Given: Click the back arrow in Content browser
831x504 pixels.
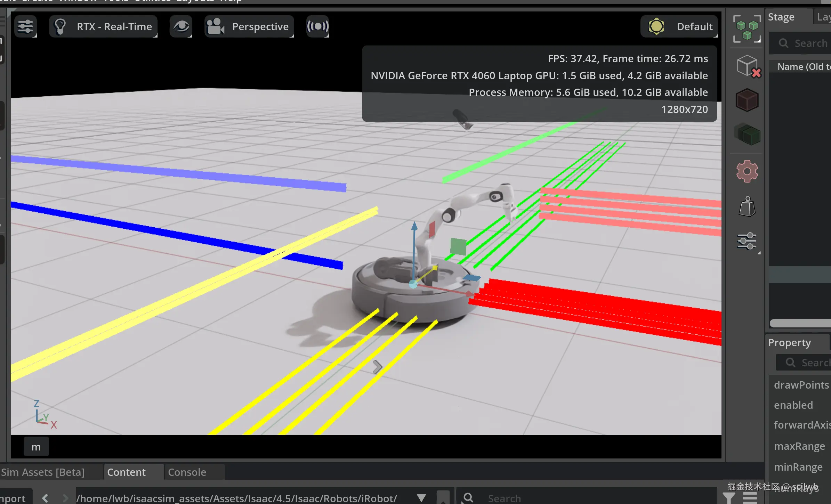Looking at the screenshot, I should [45, 498].
